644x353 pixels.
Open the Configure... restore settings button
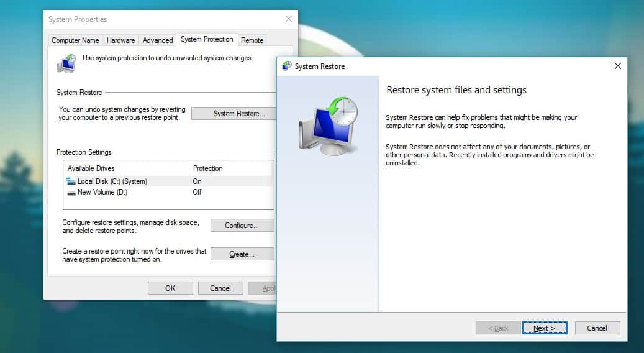point(242,226)
